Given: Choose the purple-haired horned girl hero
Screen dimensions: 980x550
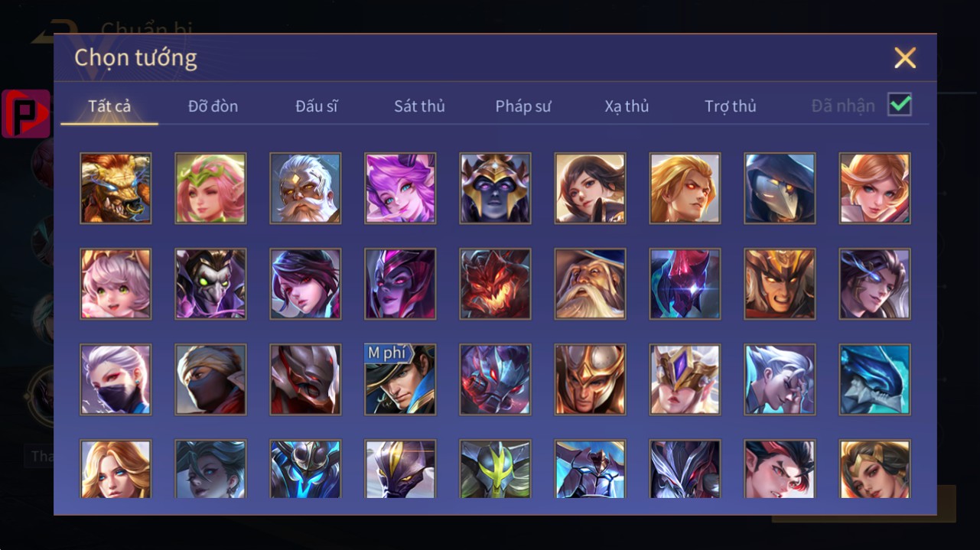Looking at the screenshot, I should [400, 188].
